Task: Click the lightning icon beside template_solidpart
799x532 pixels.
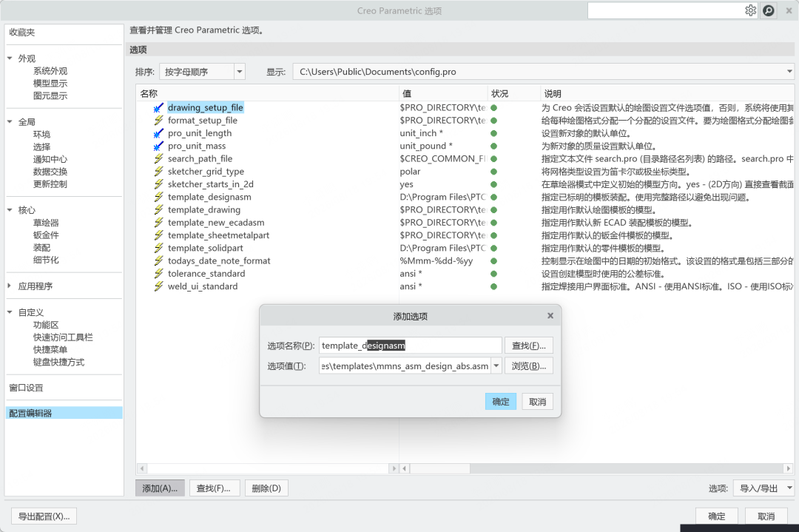Action: (158, 248)
